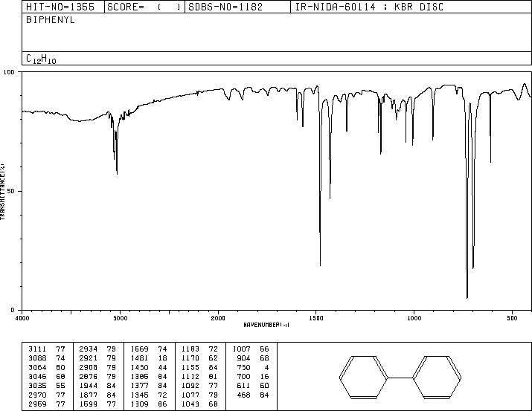Click the C12H10 molecular formula
The height and width of the screenshot is (411, 532).
click(x=41, y=59)
